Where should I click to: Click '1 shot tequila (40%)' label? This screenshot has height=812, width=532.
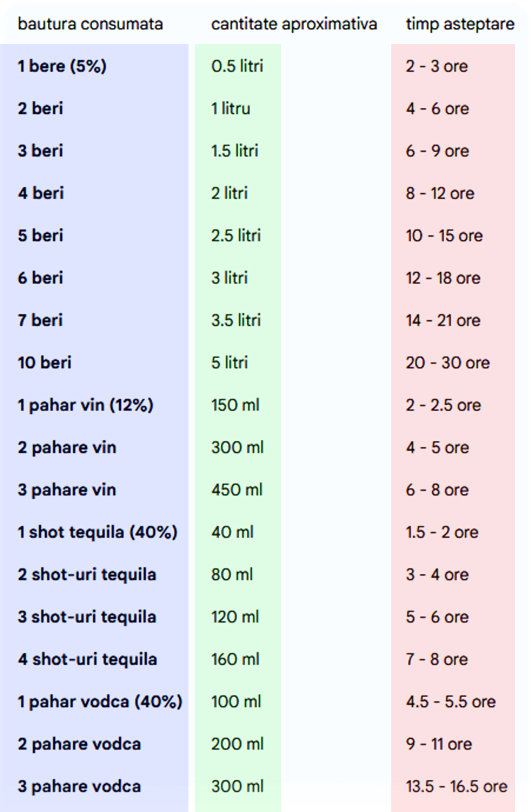click(98, 532)
